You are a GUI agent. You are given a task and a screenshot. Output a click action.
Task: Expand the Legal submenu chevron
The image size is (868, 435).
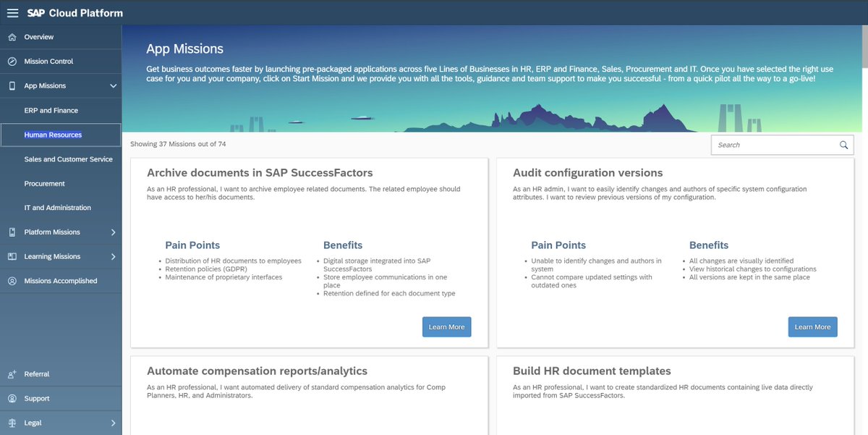click(113, 423)
